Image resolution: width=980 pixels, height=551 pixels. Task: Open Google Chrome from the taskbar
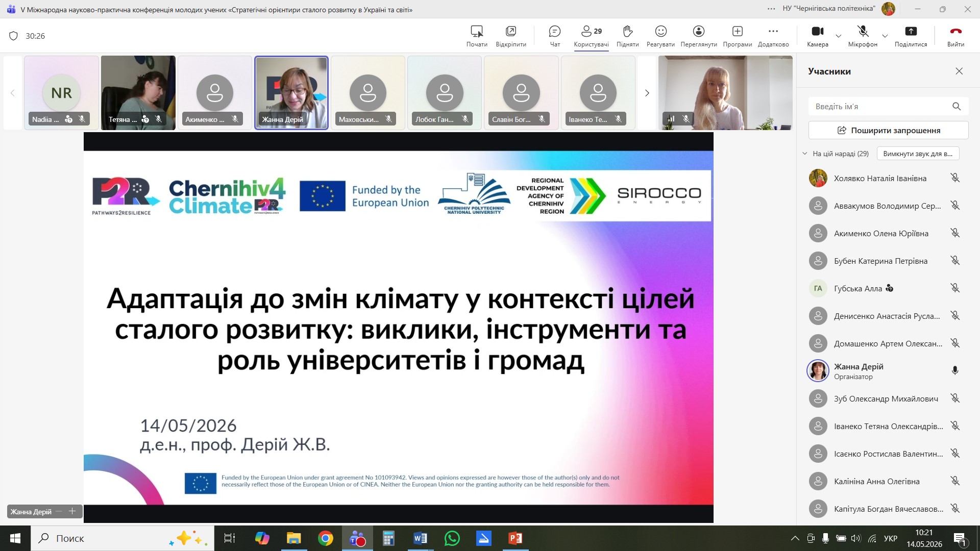pyautogui.click(x=325, y=538)
